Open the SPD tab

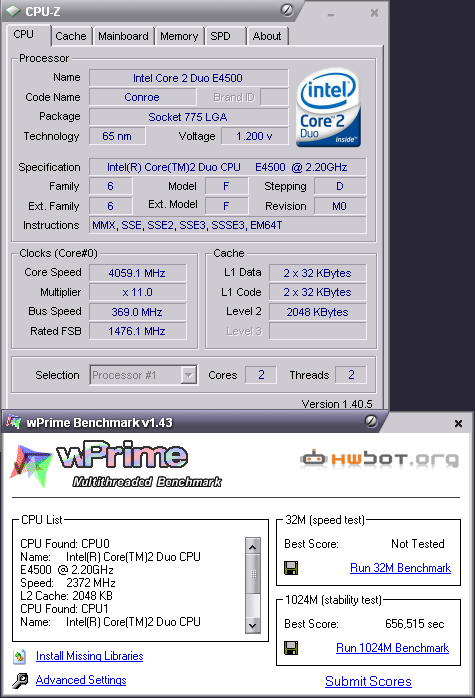221,36
